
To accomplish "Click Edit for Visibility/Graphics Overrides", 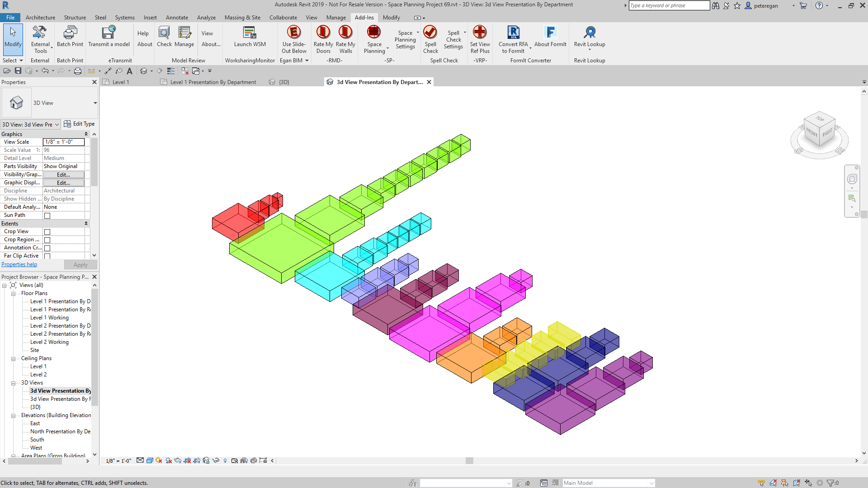I will 63,175.
